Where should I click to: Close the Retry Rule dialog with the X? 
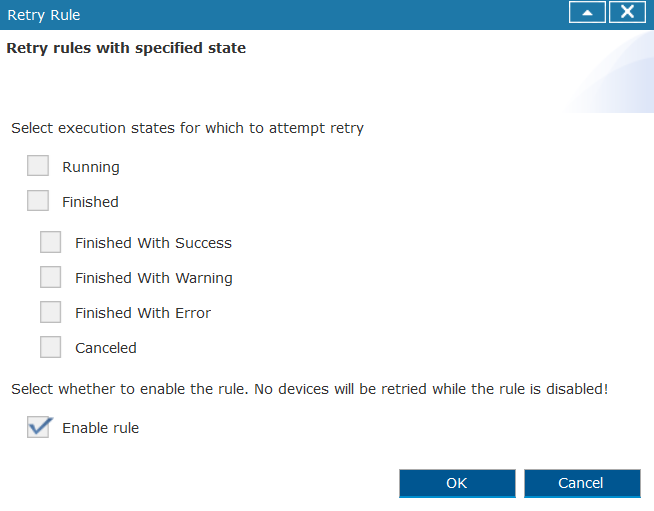point(627,13)
